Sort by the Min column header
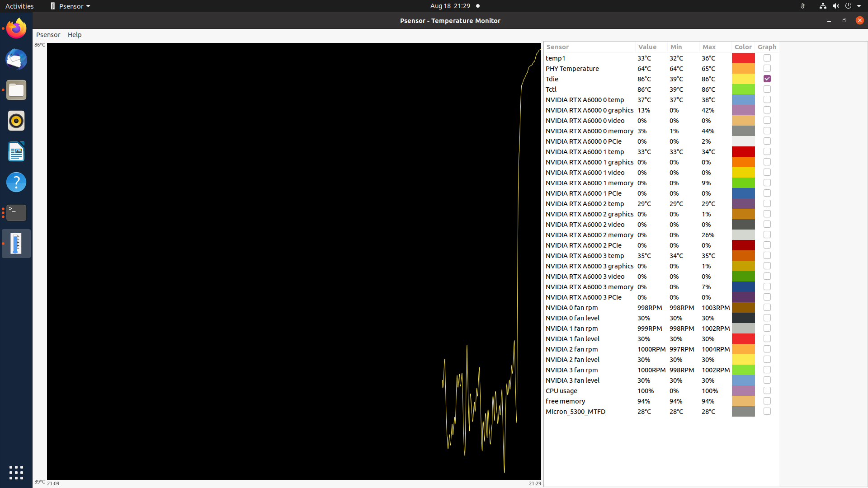The image size is (868, 488). tap(683, 47)
